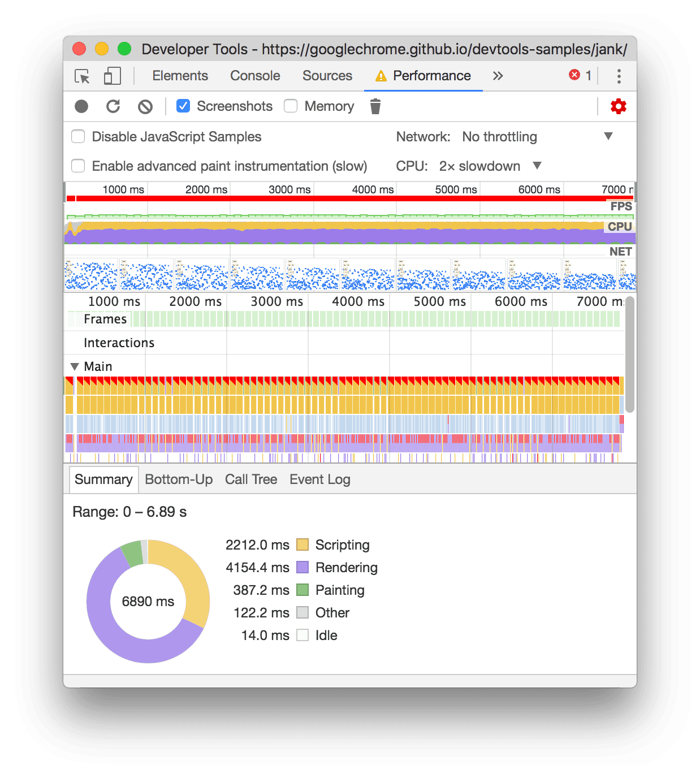
Task: Check Disable JavaScript Samples
Action: tap(78, 136)
